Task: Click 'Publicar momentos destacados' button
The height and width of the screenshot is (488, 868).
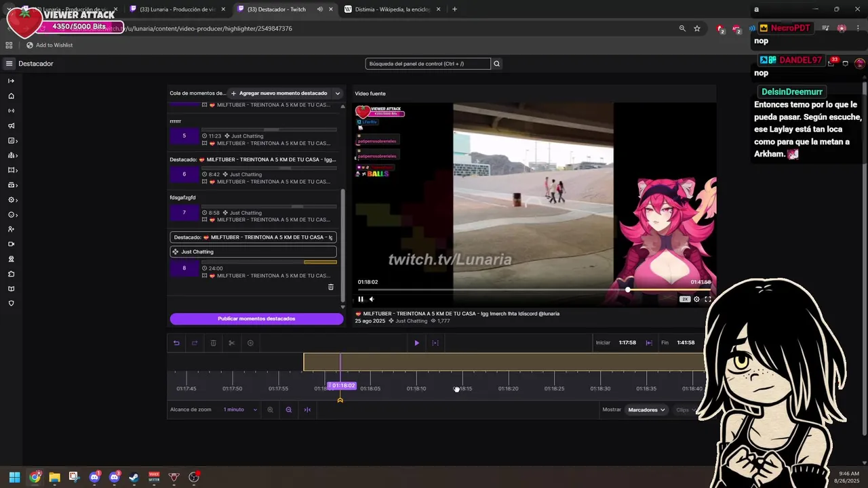Action: 256,319
